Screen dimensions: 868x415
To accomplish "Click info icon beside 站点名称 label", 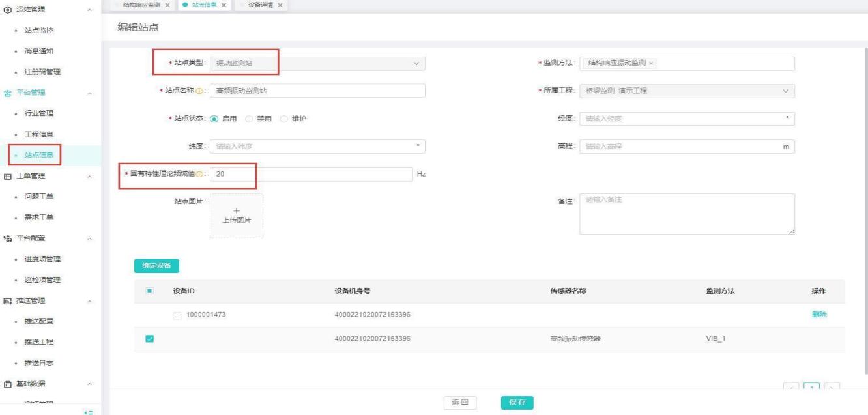I will (201, 91).
